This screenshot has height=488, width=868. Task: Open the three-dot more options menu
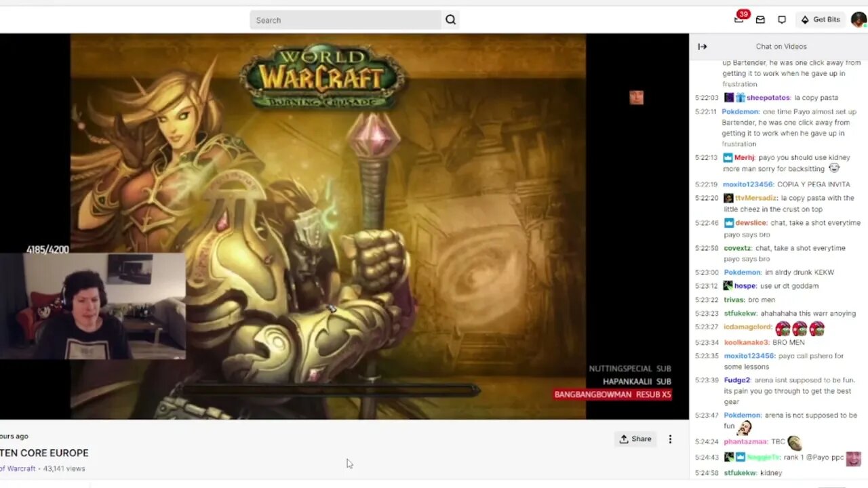coord(670,439)
